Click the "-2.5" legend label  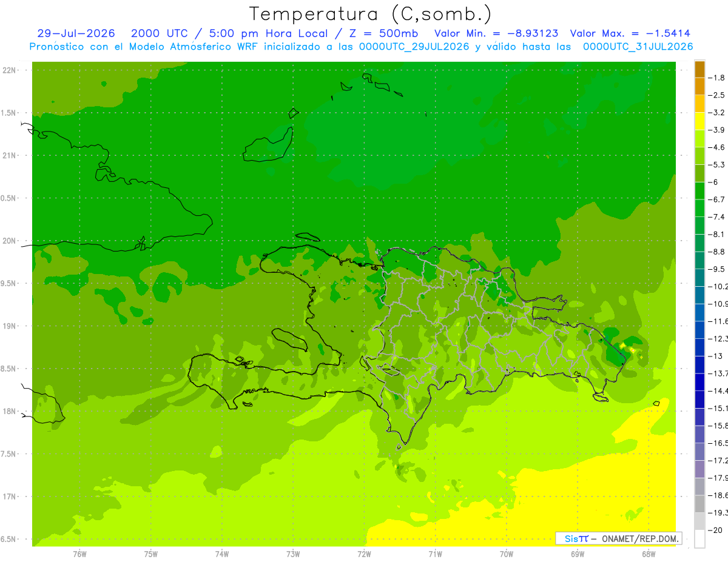point(717,95)
